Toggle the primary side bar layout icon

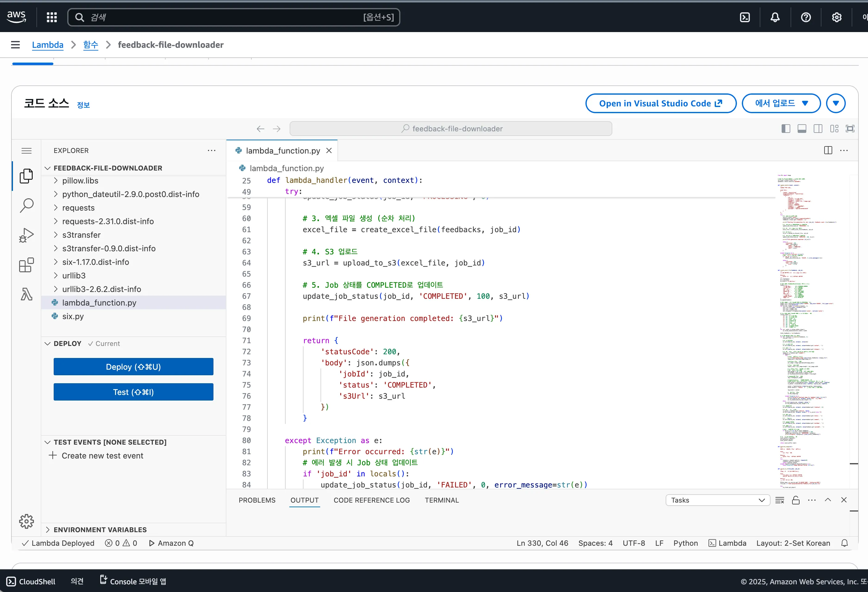tap(785, 129)
